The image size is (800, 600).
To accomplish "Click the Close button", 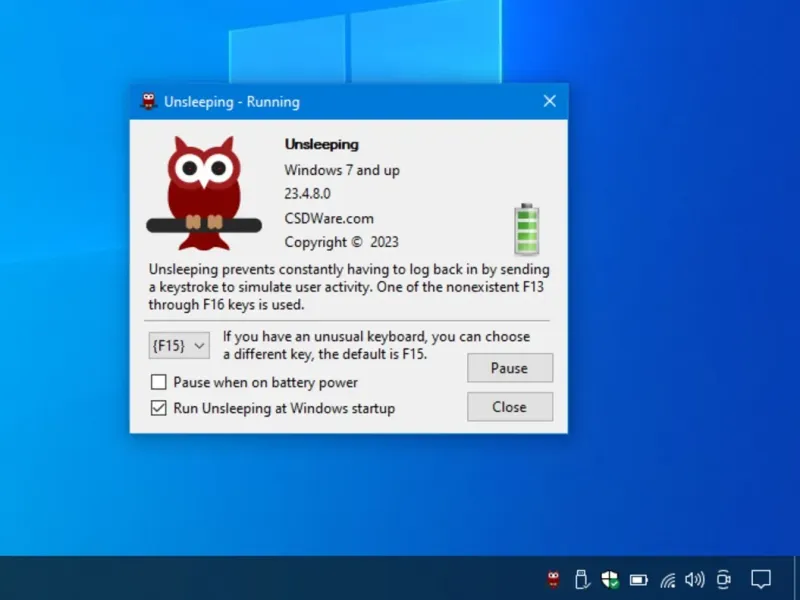I will pyautogui.click(x=510, y=407).
